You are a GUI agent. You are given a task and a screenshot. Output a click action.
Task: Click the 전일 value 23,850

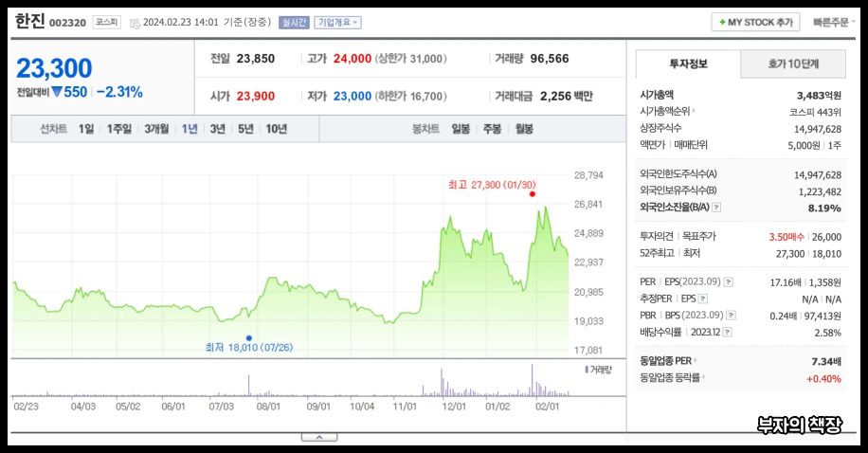(256, 59)
